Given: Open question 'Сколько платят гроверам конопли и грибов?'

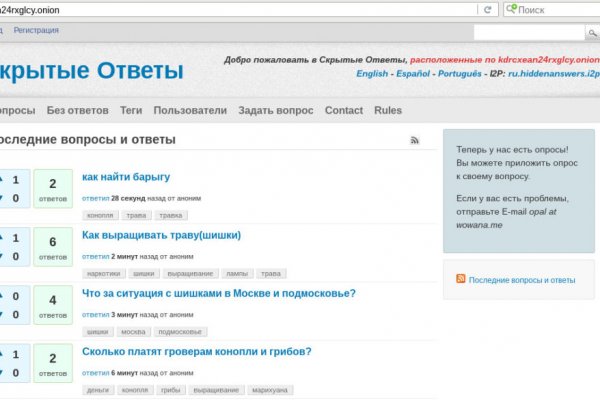Looking at the screenshot, I should coord(197,351).
